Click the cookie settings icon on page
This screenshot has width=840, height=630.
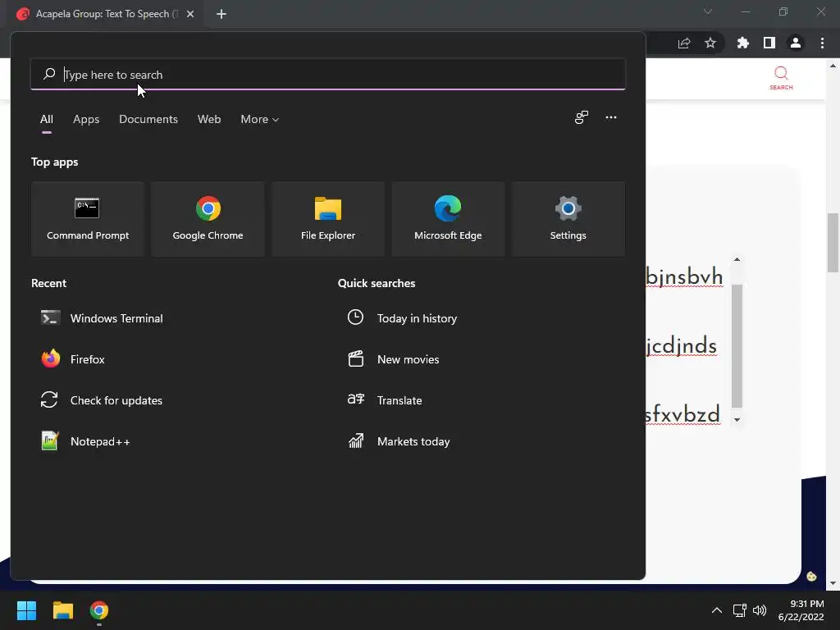pyautogui.click(x=811, y=577)
